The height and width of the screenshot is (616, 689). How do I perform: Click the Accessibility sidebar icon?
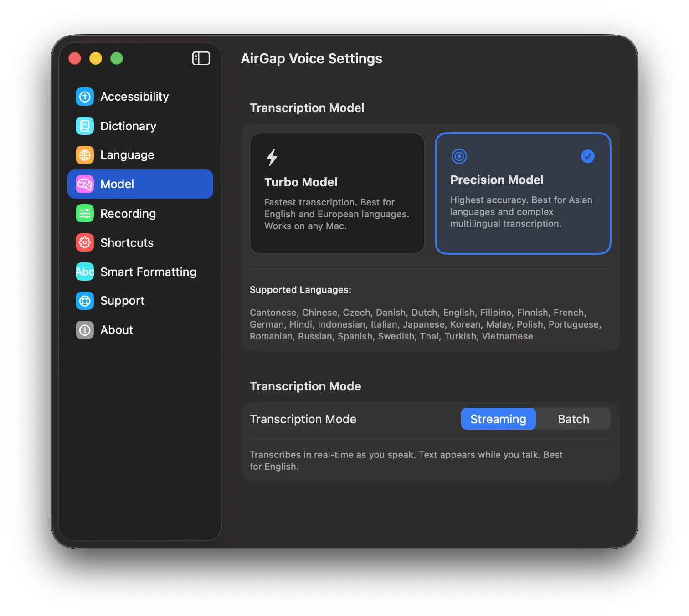click(85, 97)
